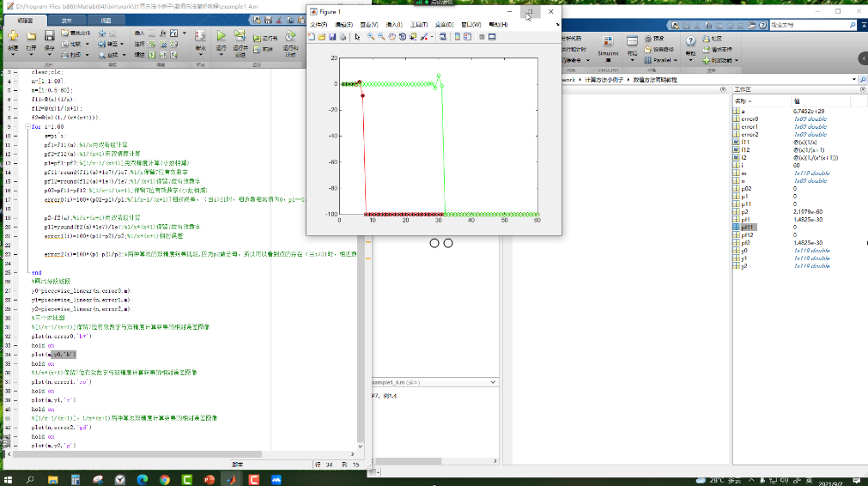Open the Print (打印) dropdown arrow
The image size is (868, 486).
click(88, 55)
